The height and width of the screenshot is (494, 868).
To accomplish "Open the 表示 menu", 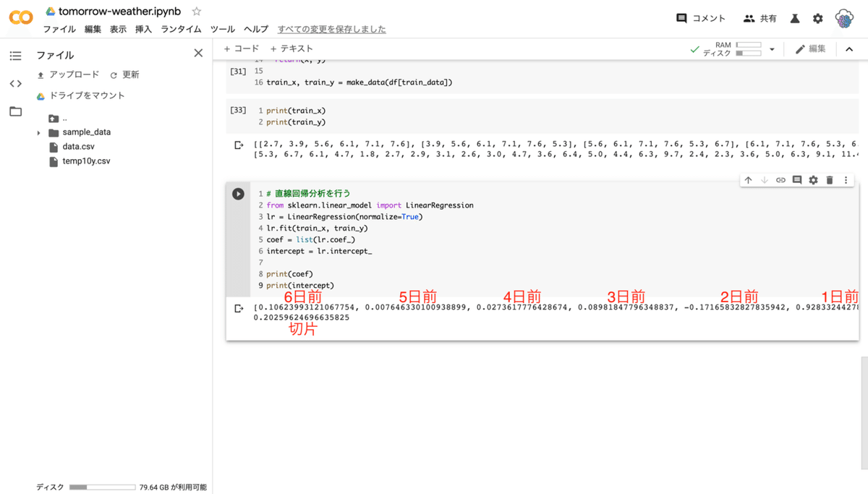I will (x=118, y=30).
